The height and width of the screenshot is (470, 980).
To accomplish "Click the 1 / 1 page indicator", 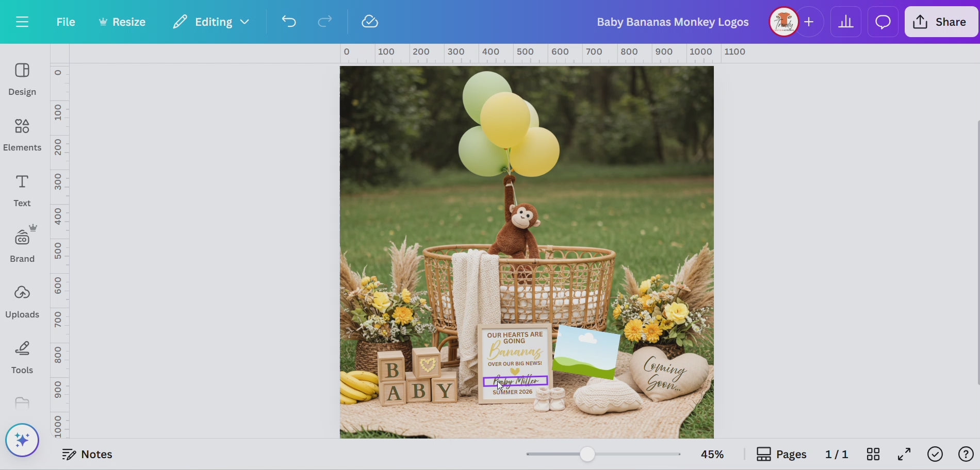I will pos(837,454).
